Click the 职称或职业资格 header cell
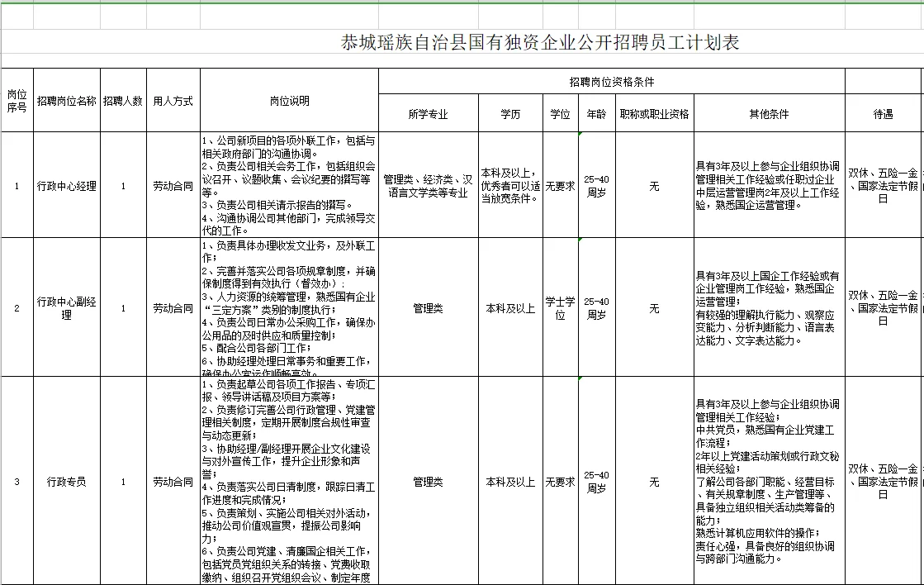Screen dimensions: 924x585 655,112
